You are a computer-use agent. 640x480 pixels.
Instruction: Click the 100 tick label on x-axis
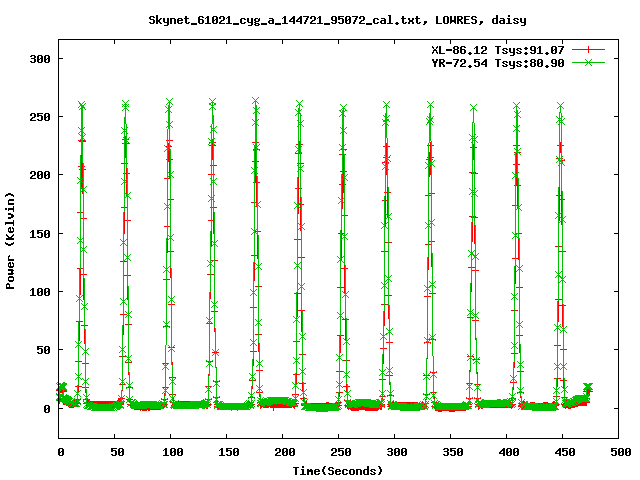[x=171, y=453]
